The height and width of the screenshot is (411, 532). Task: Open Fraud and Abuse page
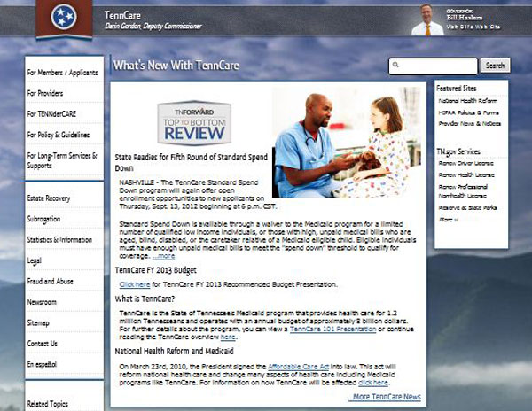51,281
